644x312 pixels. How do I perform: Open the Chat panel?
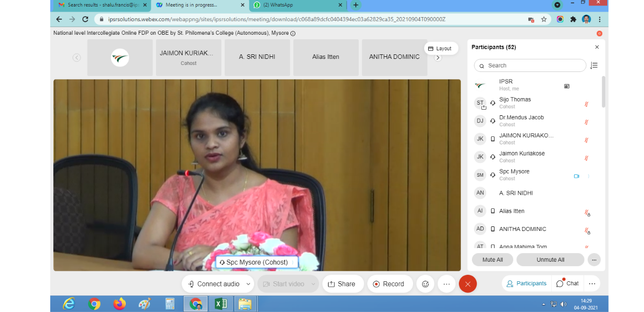point(568,283)
